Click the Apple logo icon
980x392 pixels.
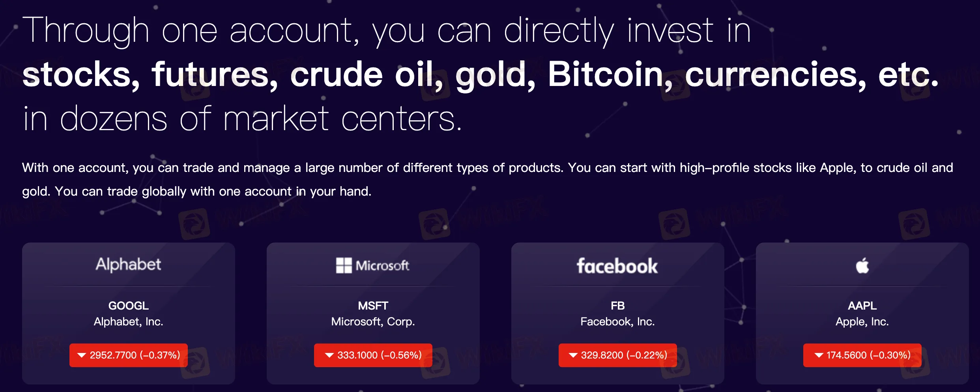pos(862,265)
